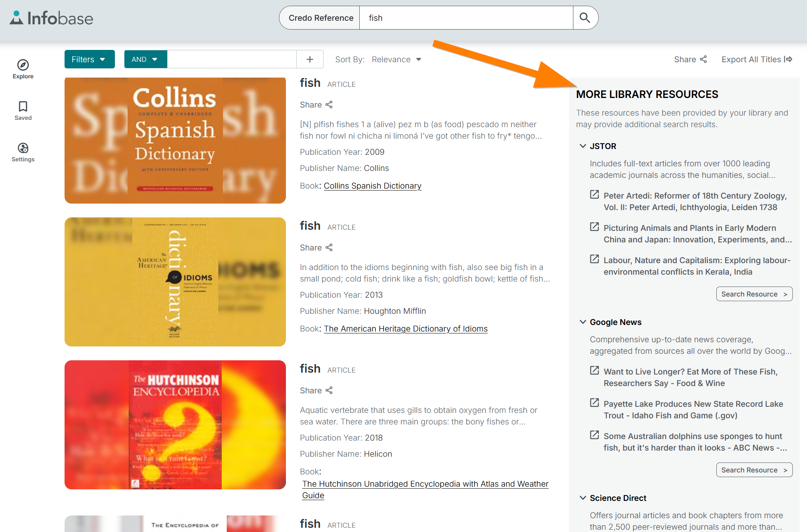Share the Hutchinson Encyclopedia fish article
The image size is (807, 532).
(316, 390)
